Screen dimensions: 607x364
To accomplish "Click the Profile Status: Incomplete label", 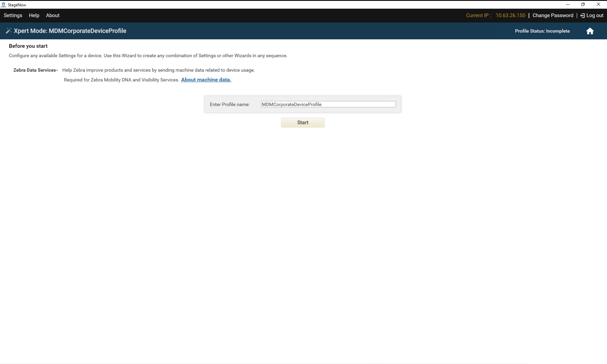I will [542, 31].
